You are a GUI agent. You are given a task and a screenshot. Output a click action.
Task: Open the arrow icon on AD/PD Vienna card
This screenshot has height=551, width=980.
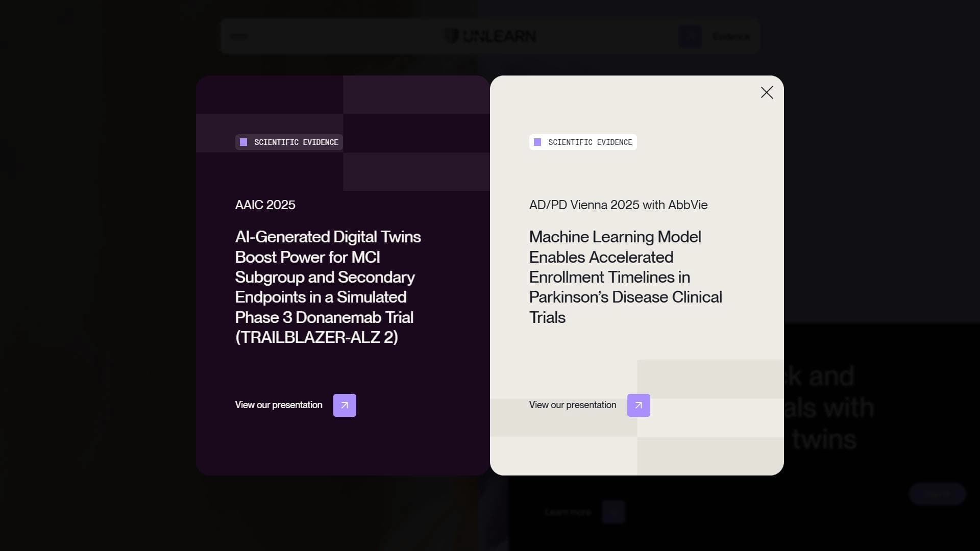tap(639, 405)
